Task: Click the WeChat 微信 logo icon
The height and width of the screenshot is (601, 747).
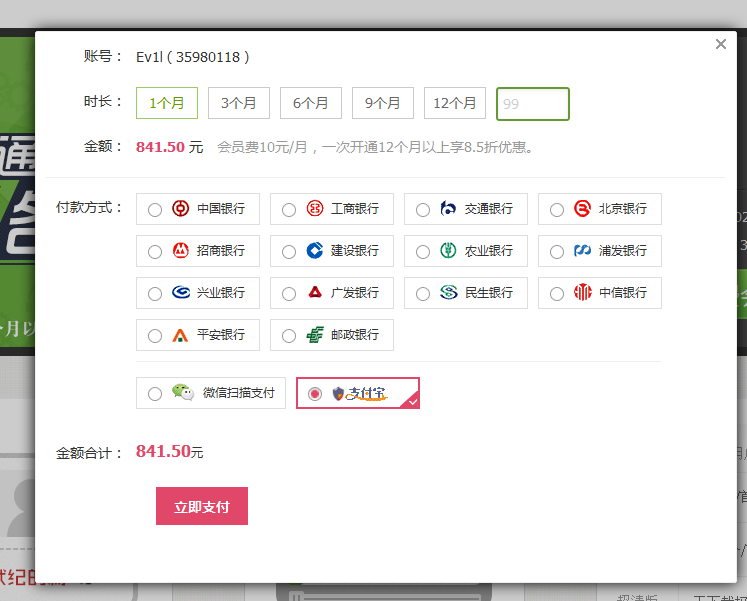Action: point(183,392)
